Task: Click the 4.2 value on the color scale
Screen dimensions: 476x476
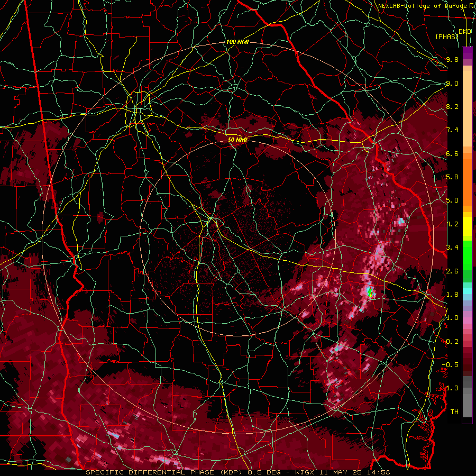Action: coord(452,224)
